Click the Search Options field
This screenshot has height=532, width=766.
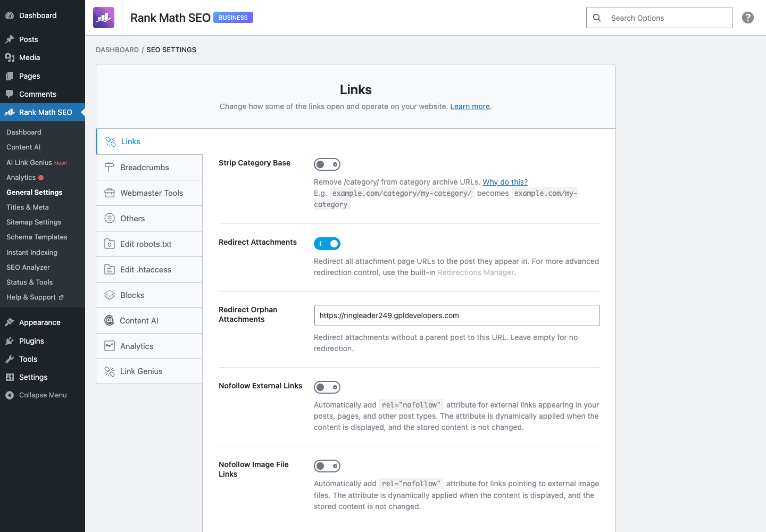point(659,18)
